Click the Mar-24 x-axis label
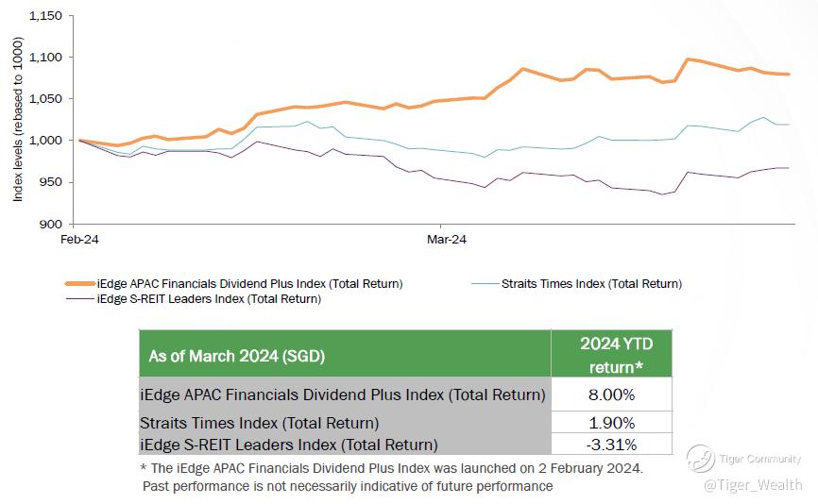Image resolution: width=818 pixels, height=504 pixels. (443, 240)
